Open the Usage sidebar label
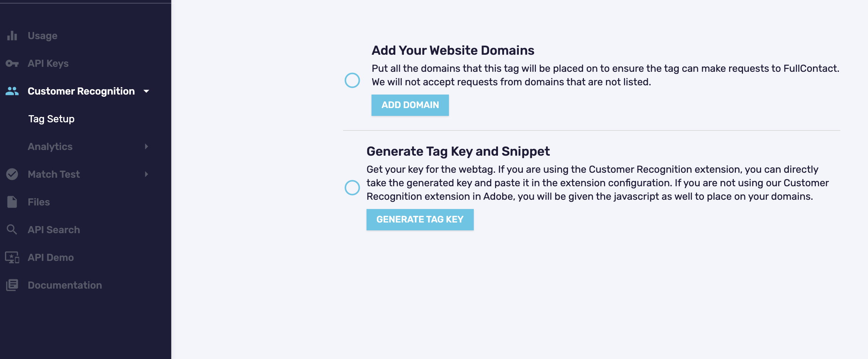 43,36
